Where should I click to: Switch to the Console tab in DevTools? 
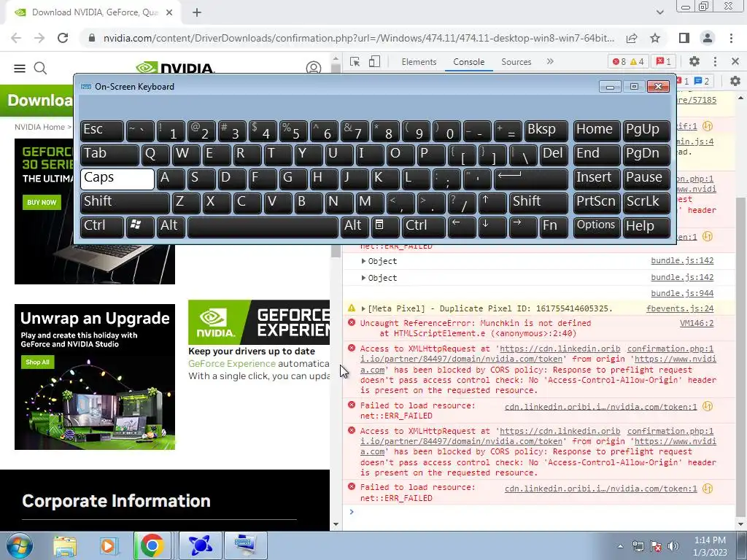coord(469,62)
